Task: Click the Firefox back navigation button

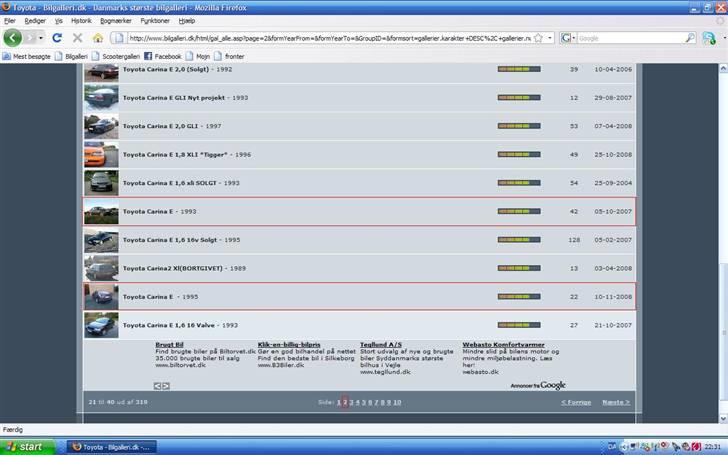Action: [13, 38]
